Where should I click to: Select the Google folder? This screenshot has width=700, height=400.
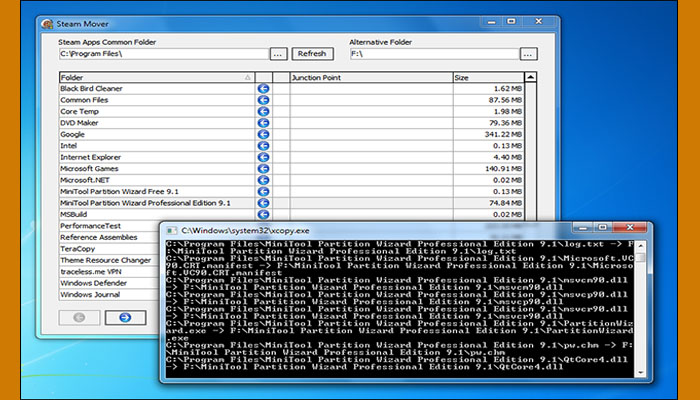72,134
